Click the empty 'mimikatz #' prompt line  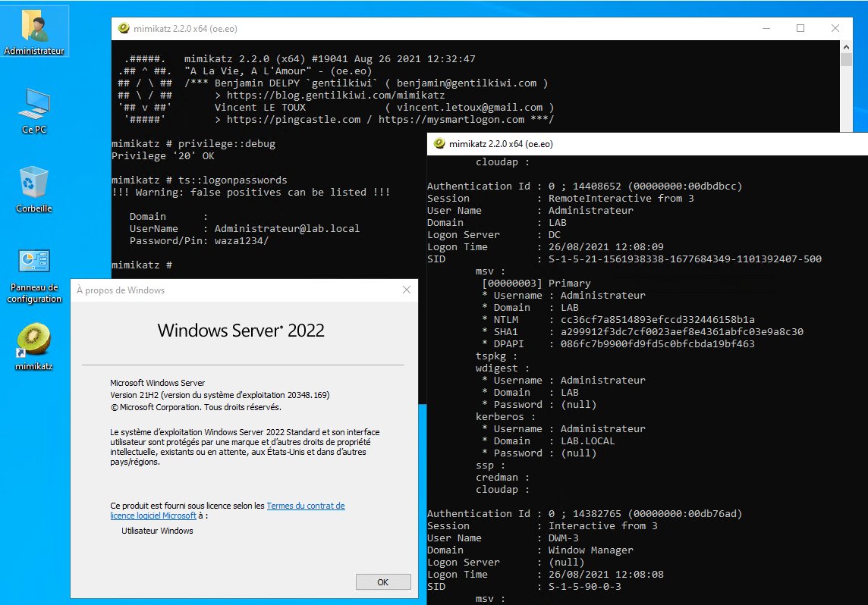tap(142, 265)
